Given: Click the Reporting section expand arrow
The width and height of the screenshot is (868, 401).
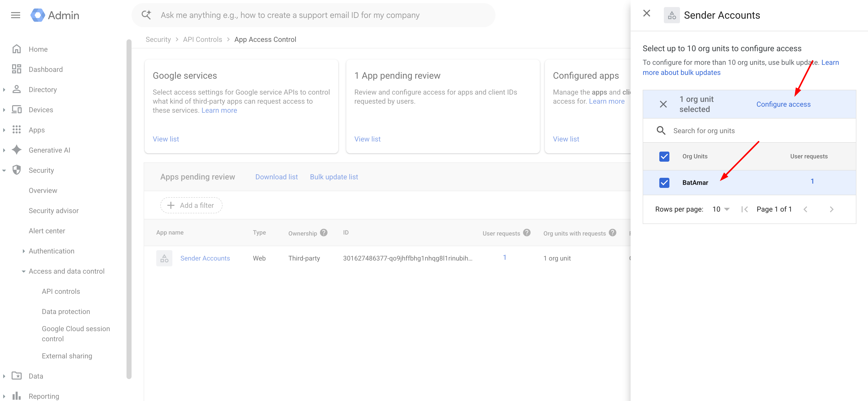Looking at the screenshot, I should click(4, 397).
